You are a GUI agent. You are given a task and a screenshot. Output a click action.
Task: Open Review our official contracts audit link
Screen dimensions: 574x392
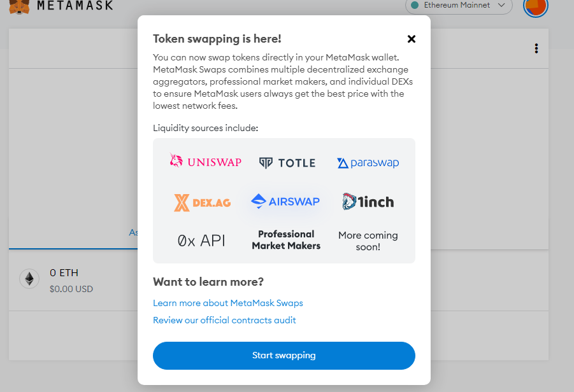pos(224,320)
